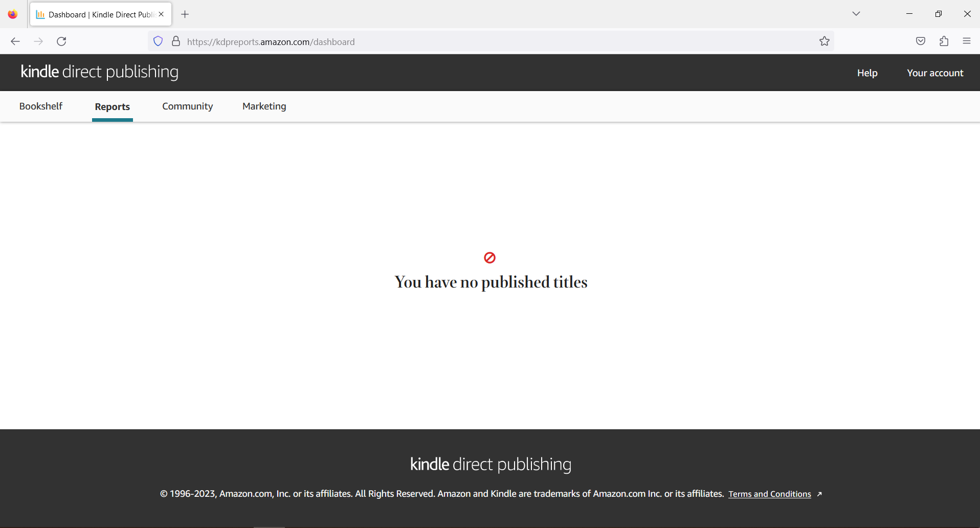Open the Community section

pyautogui.click(x=187, y=106)
